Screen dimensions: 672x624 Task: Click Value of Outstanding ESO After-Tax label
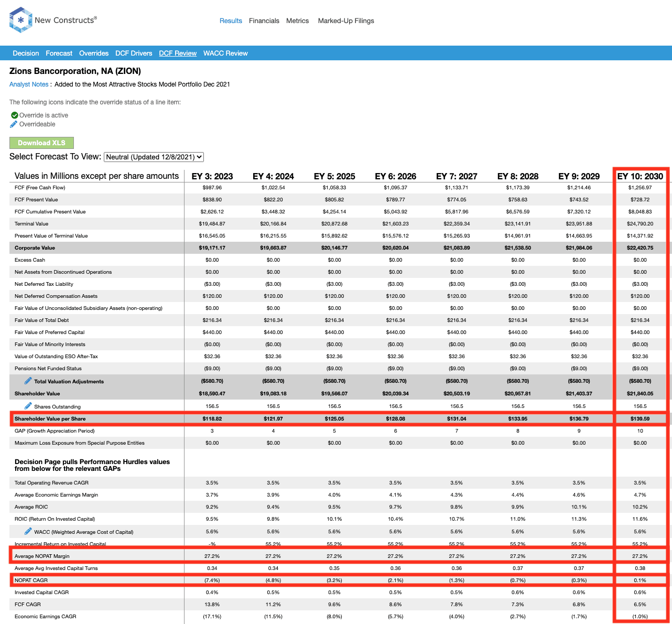coord(56,357)
